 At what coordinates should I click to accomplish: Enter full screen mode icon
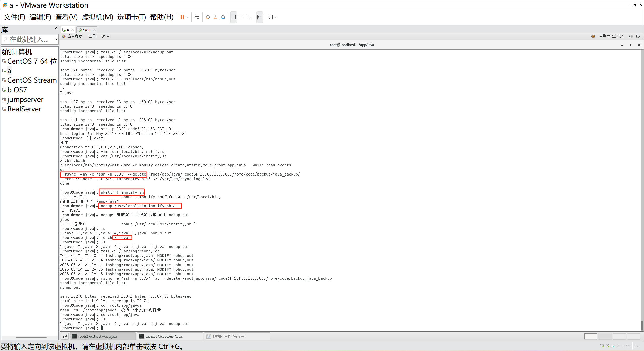(x=249, y=17)
